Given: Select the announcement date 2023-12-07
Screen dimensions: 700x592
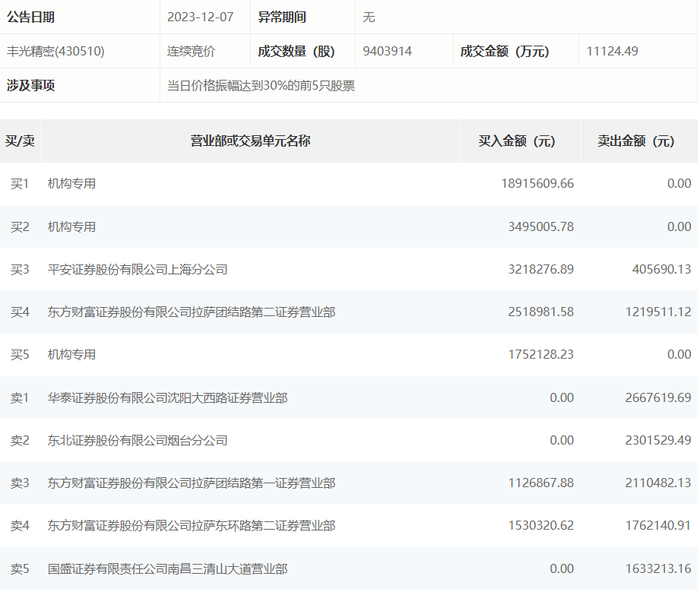Looking at the screenshot, I should [200, 17].
